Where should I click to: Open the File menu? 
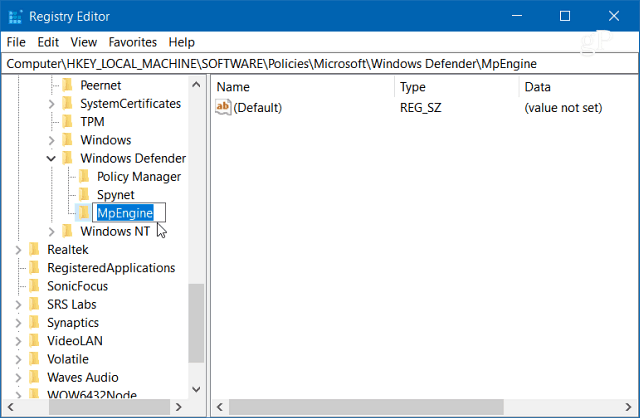tap(16, 42)
